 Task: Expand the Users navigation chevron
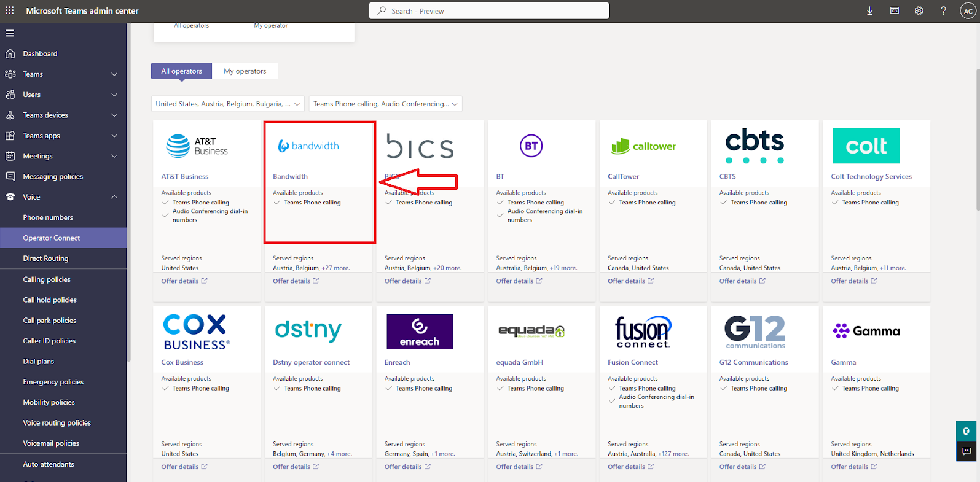[x=114, y=95]
